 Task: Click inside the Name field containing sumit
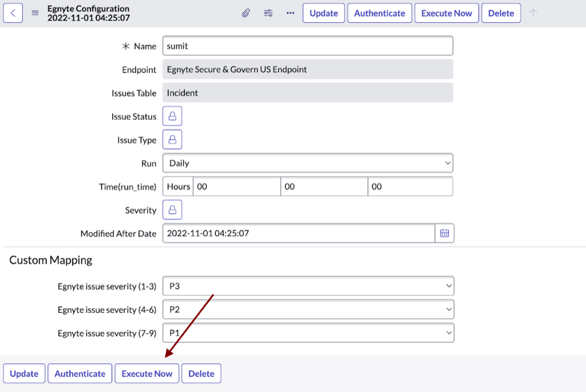coord(307,45)
